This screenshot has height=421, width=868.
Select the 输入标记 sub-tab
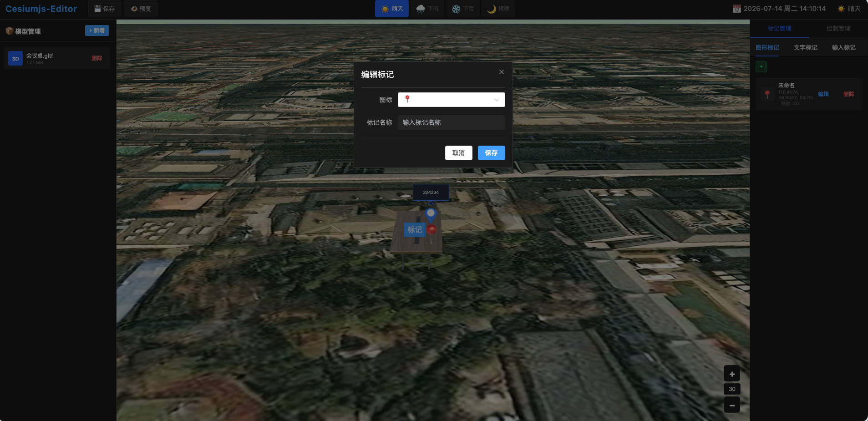843,47
